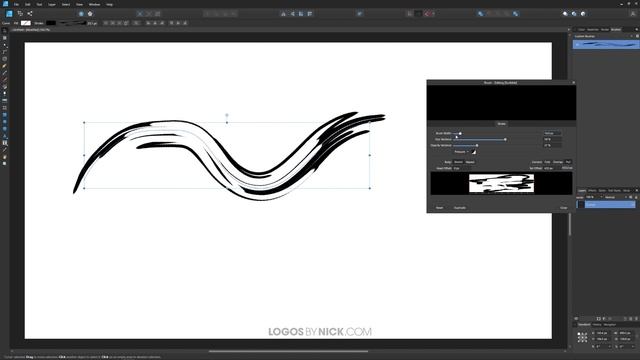640x360 pixels.
Task: Select the Node tool
Action: tap(4, 45)
